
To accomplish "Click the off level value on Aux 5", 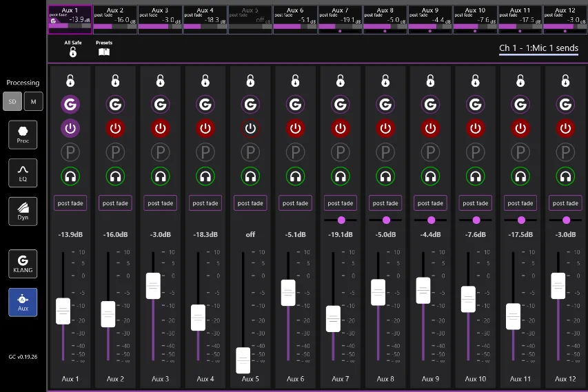I will coord(250,235).
